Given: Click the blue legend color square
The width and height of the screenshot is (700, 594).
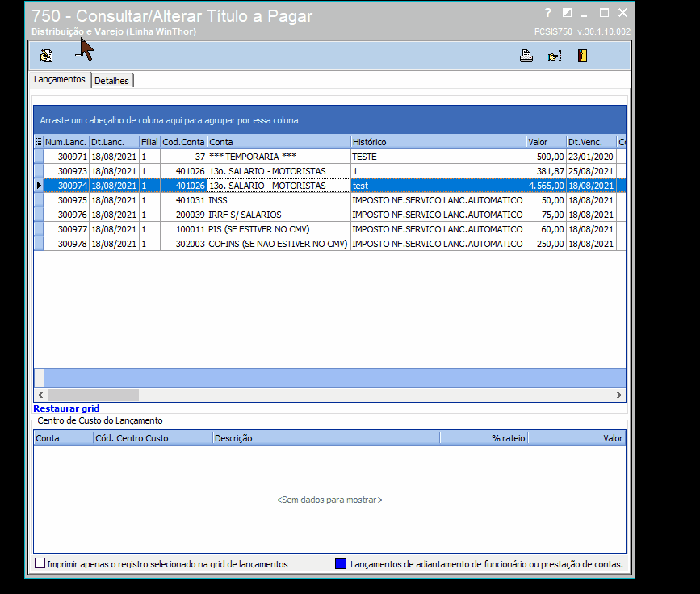Looking at the screenshot, I should 341,563.
